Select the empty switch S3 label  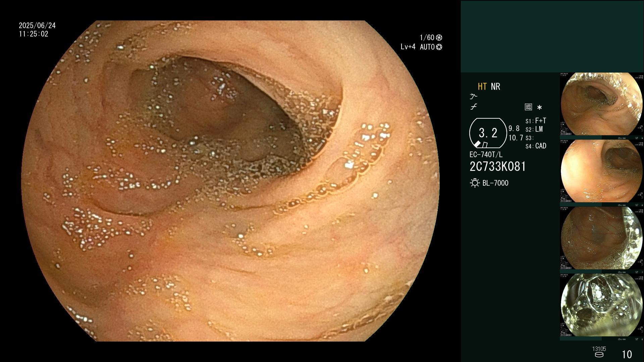tap(529, 138)
